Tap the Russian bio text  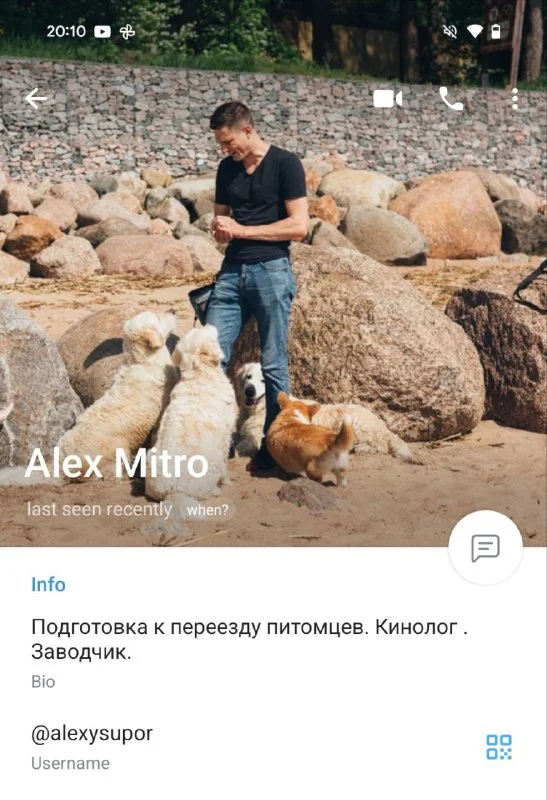(x=250, y=639)
